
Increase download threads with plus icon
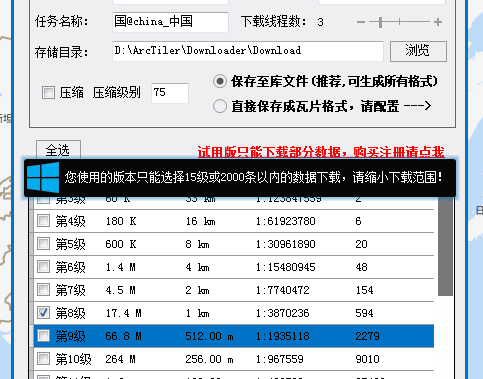pos(438,22)
